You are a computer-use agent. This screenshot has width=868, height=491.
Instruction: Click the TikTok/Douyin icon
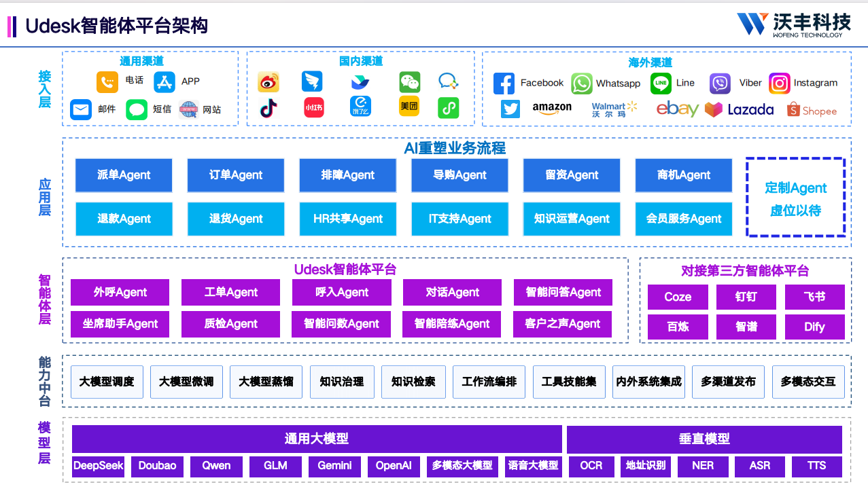click(268, 108)
